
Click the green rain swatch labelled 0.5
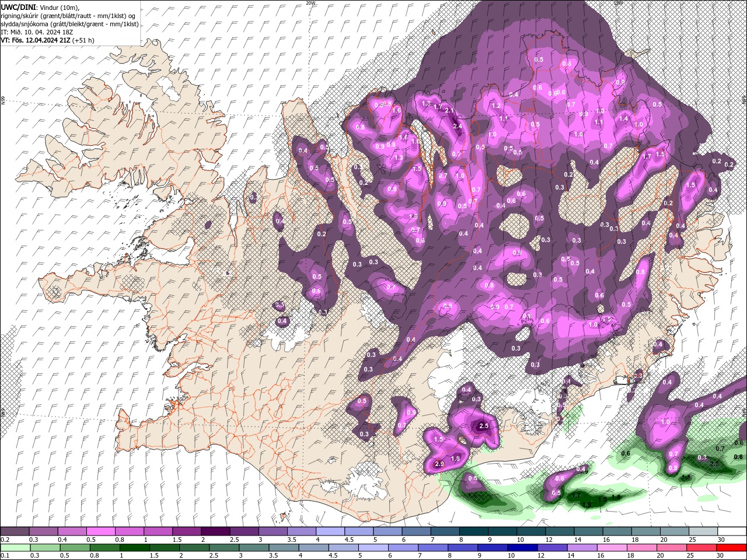click(x=75, y=548)
